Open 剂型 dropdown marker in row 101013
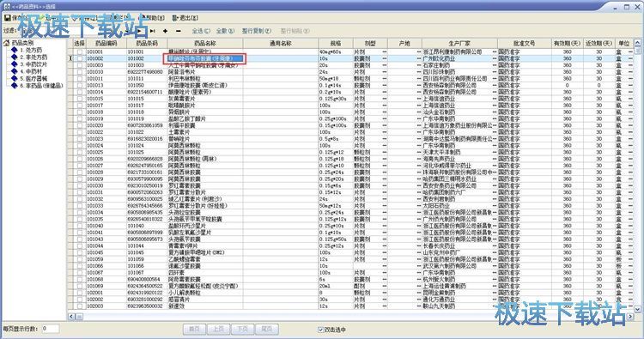Screen dimensions: 644x339 pyautogui.click(x=385, y=85)
